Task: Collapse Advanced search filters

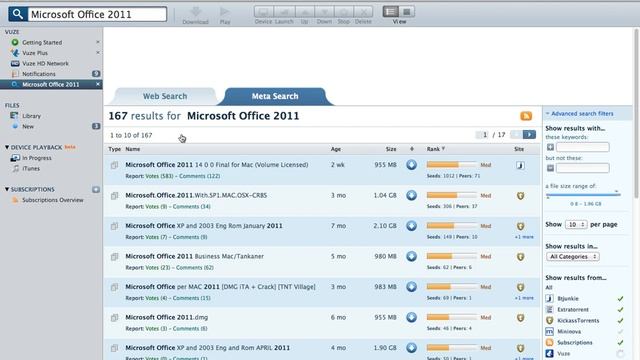Action: [x=580, y=113]
